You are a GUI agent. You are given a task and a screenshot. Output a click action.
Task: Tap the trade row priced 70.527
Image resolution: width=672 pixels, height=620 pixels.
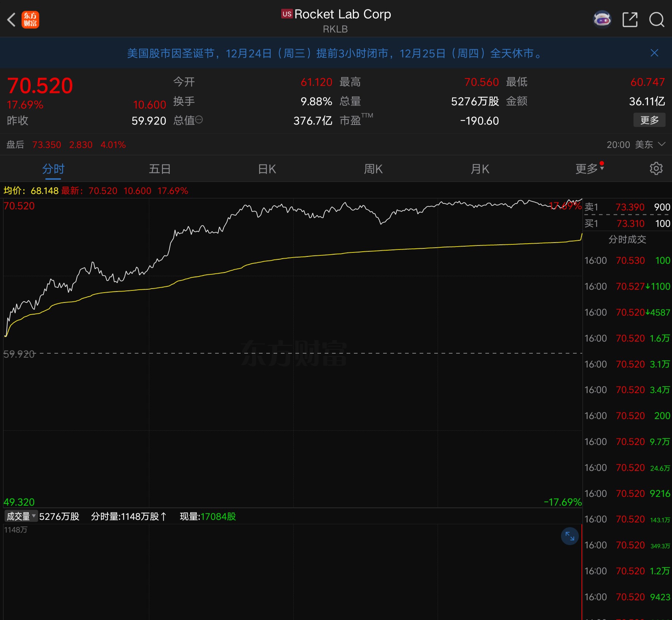coord(627,286)
